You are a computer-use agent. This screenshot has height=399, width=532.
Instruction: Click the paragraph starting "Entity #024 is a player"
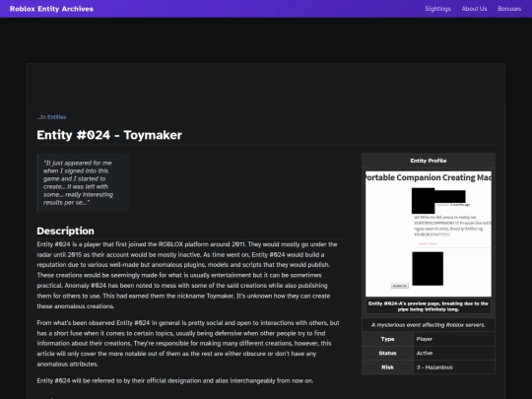click(x=187, y=275)
